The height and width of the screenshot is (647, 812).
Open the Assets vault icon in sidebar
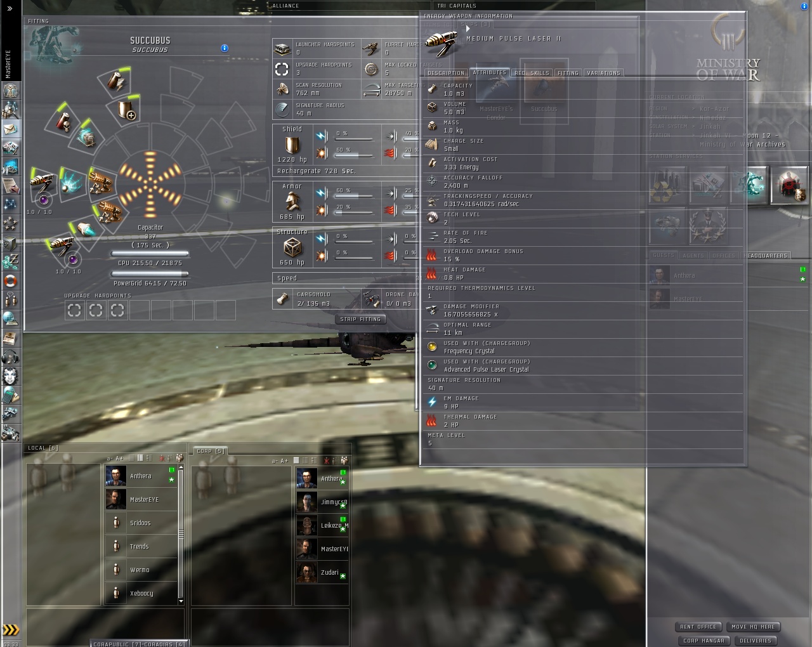click(x=11, y=243)
